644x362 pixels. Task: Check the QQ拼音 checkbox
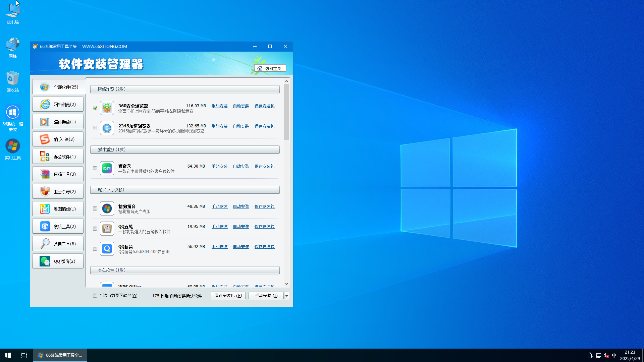95,249
